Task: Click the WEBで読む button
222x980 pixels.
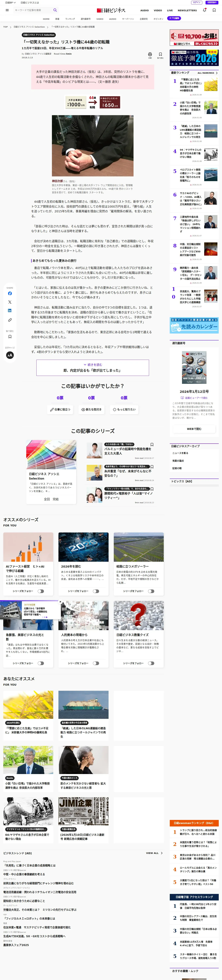Action: click(194, 429)
